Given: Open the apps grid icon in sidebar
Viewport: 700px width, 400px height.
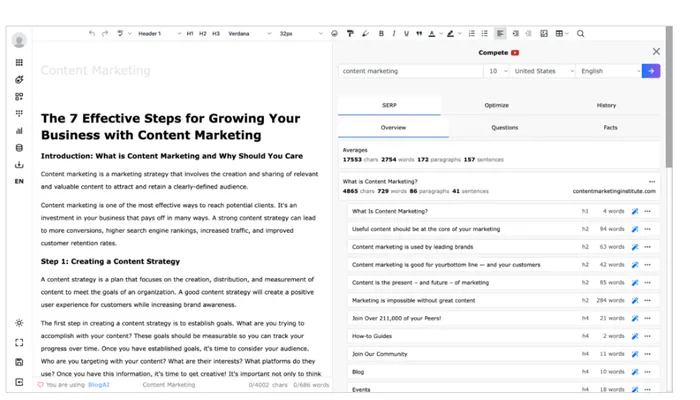Looking at the screenshot, I should click(x=19, y=62).
